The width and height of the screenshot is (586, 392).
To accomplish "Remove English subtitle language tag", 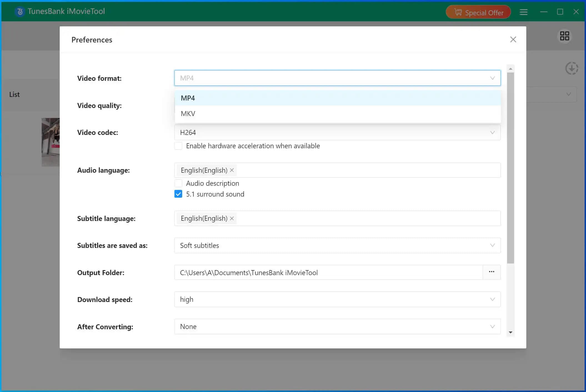I will pyautogui.click(x=232, y=218).
